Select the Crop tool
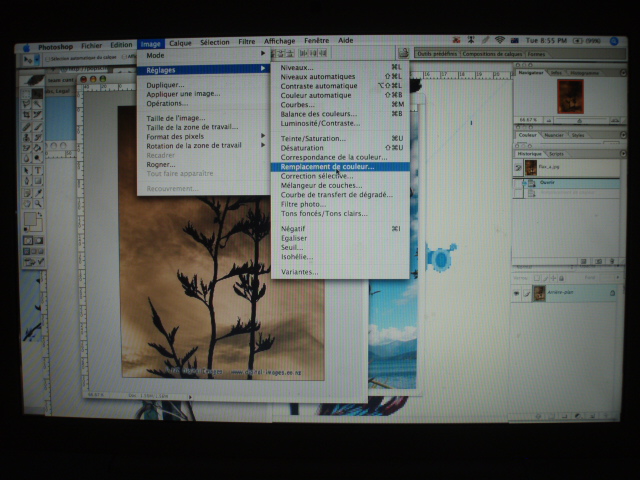This screenshot has height=480, width=640. [x=27, y=115]
